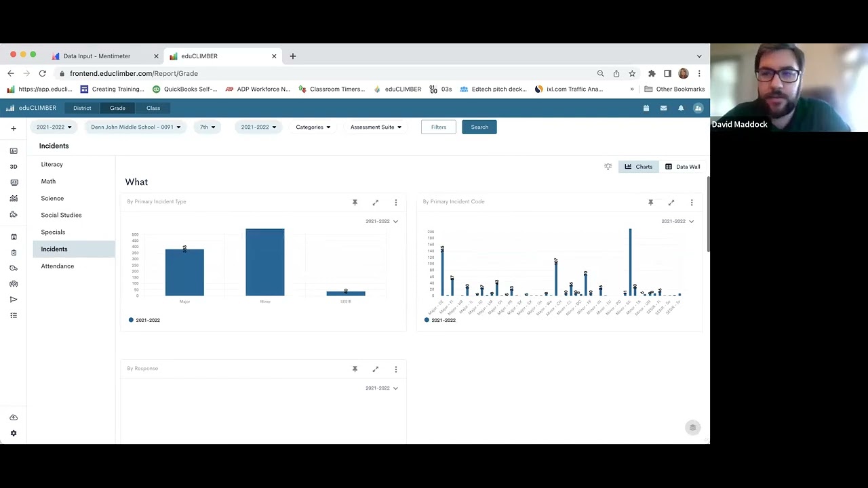Viewport: 868px width, 488px height.
Task: Open options menu for By Response chart
Action: pos(396,369)
